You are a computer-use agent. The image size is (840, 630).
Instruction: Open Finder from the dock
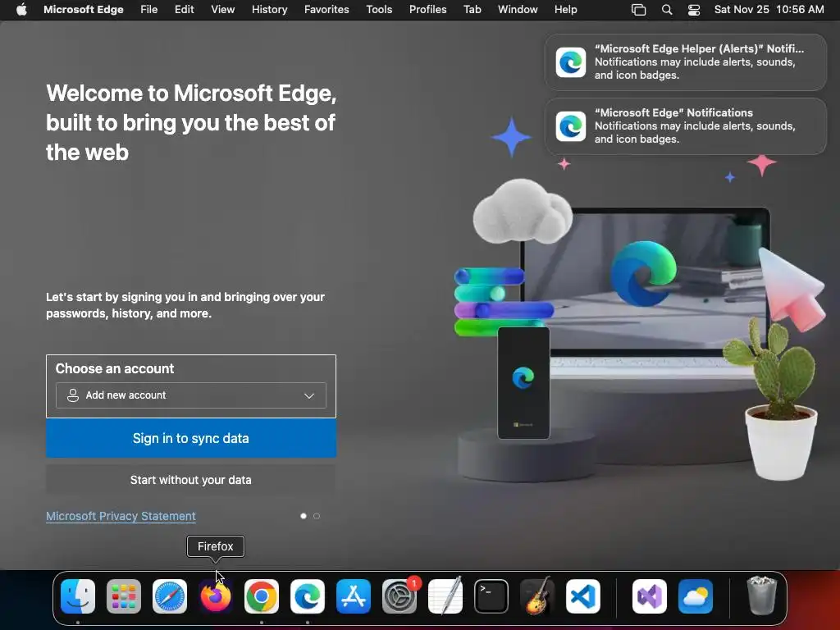pyautogui.click(x=78, y=596)
